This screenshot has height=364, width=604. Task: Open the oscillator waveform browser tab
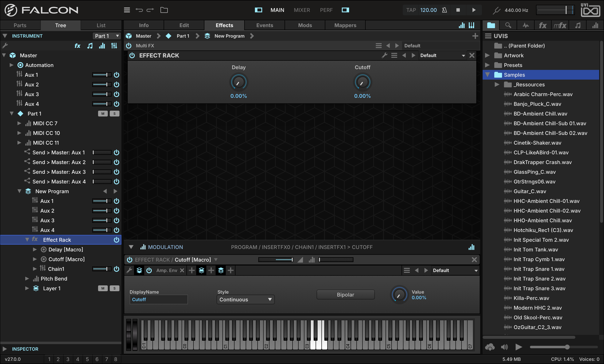tap(526, 25)
